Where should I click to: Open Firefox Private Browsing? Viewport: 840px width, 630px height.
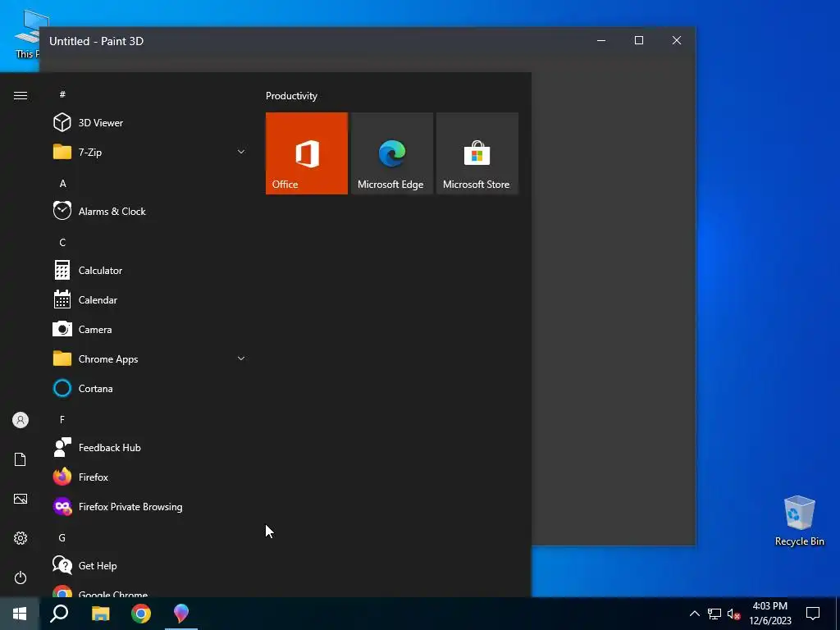click(149, 507)
